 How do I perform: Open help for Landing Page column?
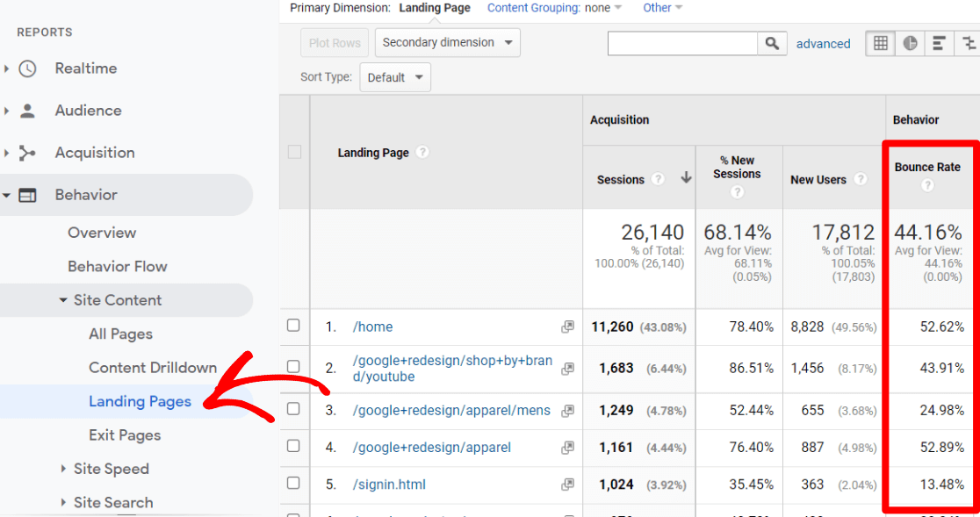[x=422, y=152]
